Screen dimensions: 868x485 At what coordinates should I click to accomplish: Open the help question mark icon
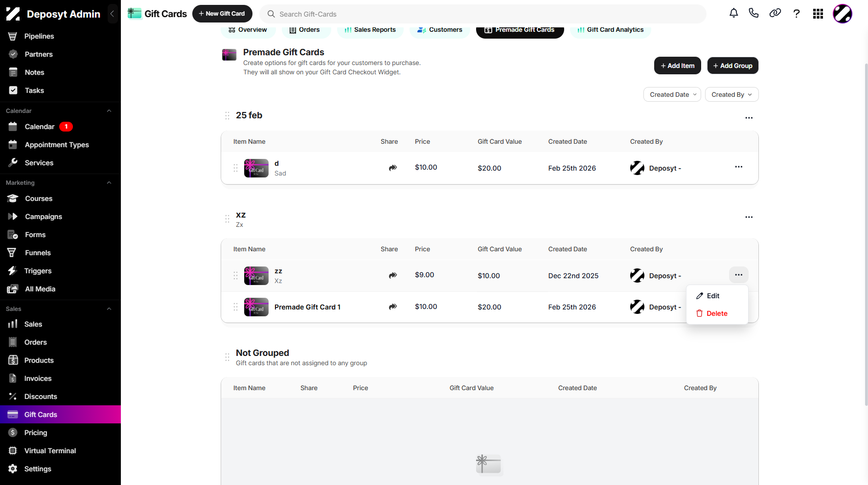pyautogui.click(x=797, y=14)
